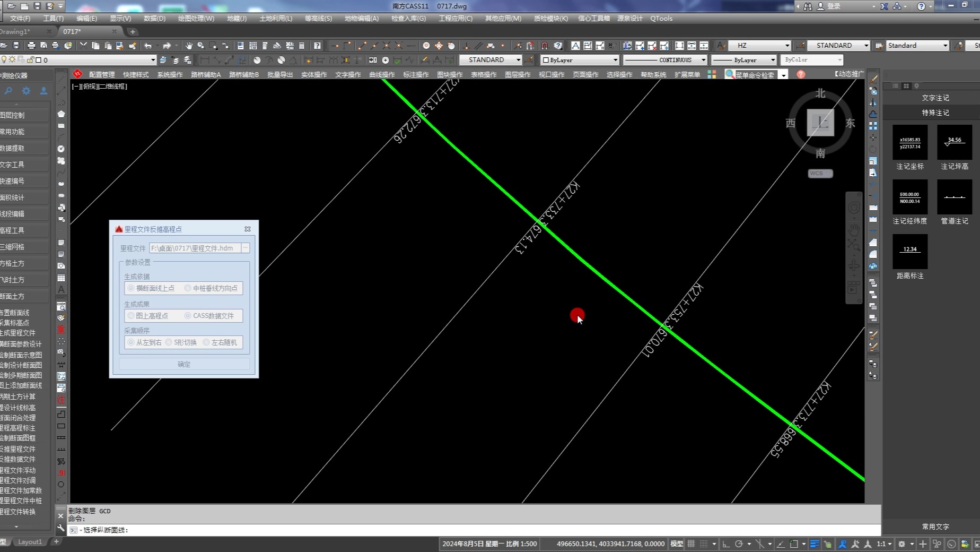This screenshot has width=980, height=552.
Task: Click the 确定 button in dialog
Action: 184,364
